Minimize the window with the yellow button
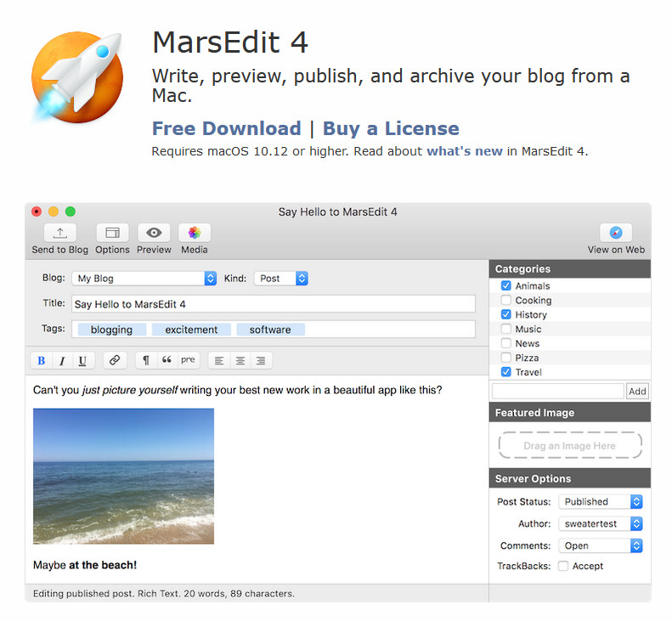 (54, 212)
